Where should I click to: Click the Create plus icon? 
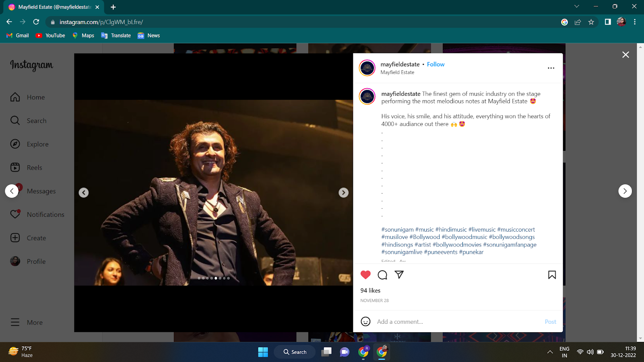[x=15, y=238]
